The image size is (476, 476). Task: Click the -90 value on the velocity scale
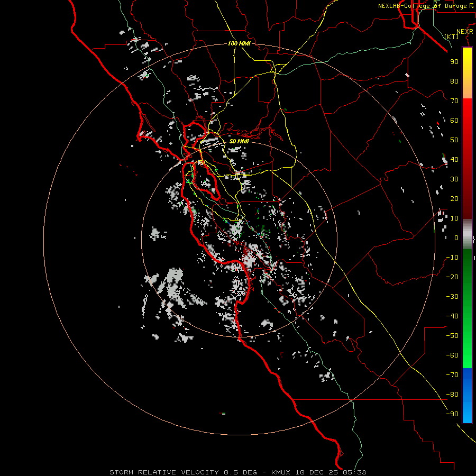pos(452,414)
